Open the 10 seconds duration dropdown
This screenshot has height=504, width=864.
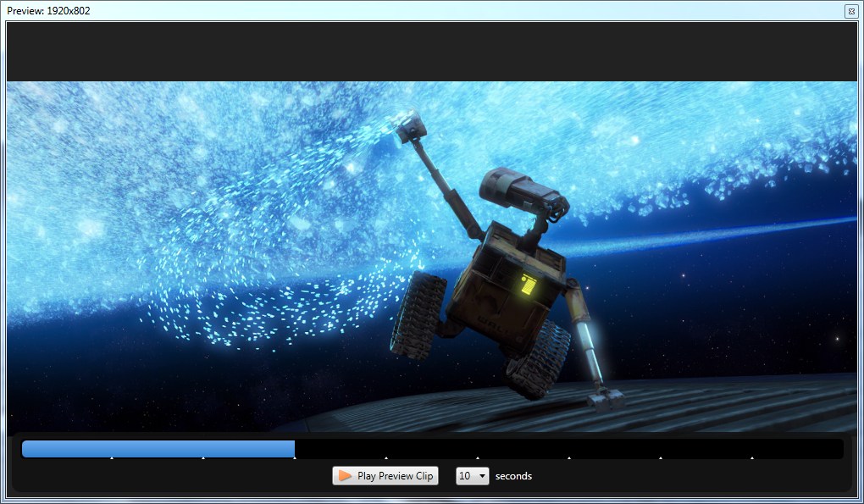472,476
